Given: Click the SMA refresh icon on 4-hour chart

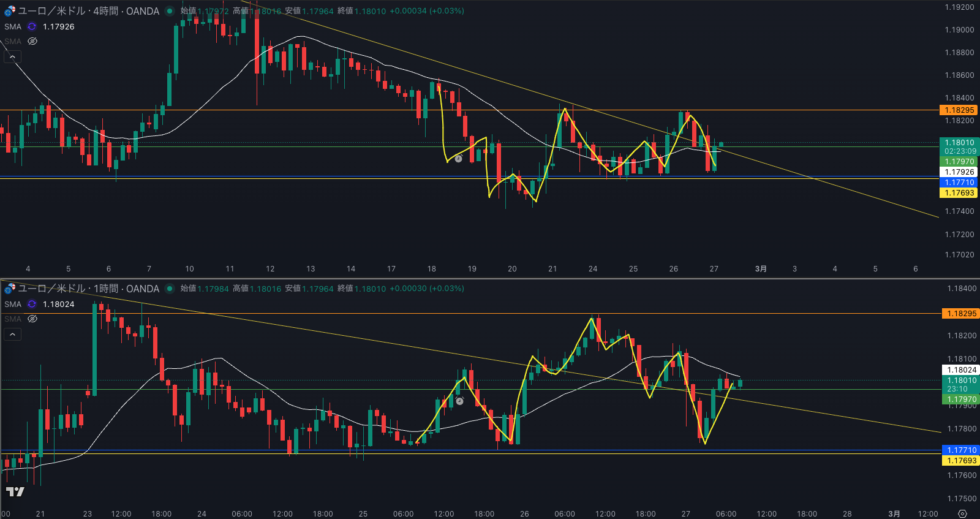Looking at the screenshot, I should pyautogui.click(x=32, y=26).
